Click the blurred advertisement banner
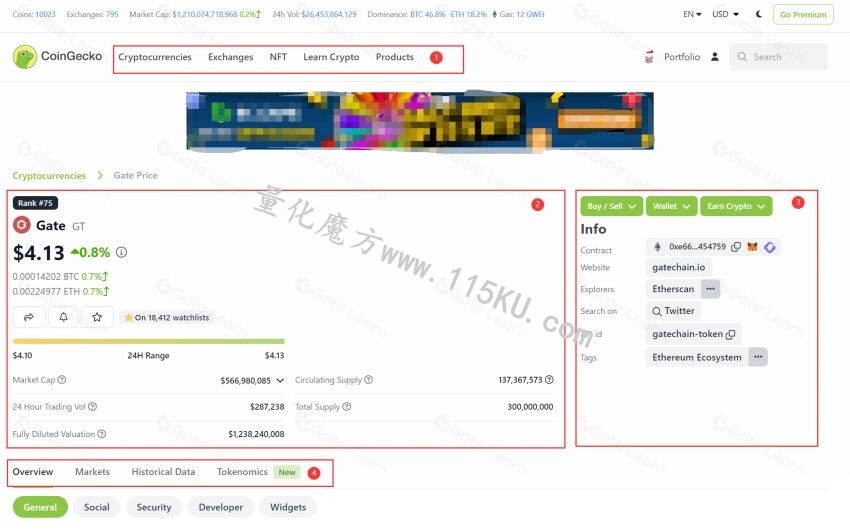Image resolution: width=850 pixels, height=531 pixels. [420, 121]
